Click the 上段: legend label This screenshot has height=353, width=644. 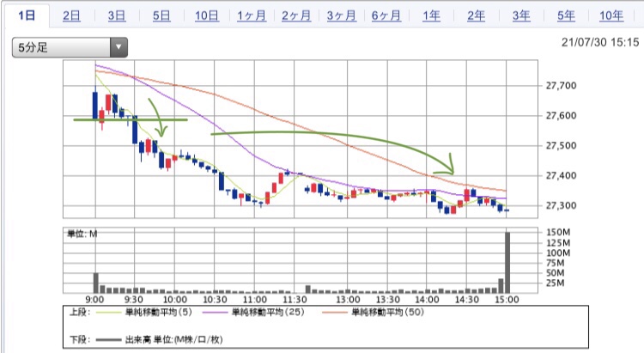click(x=80, y=313)
